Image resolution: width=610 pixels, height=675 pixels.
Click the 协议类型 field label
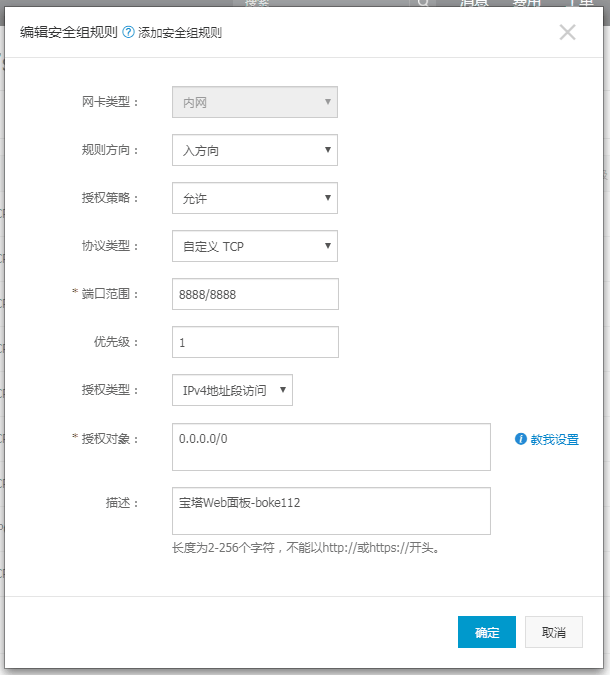(x=110, y=246)
